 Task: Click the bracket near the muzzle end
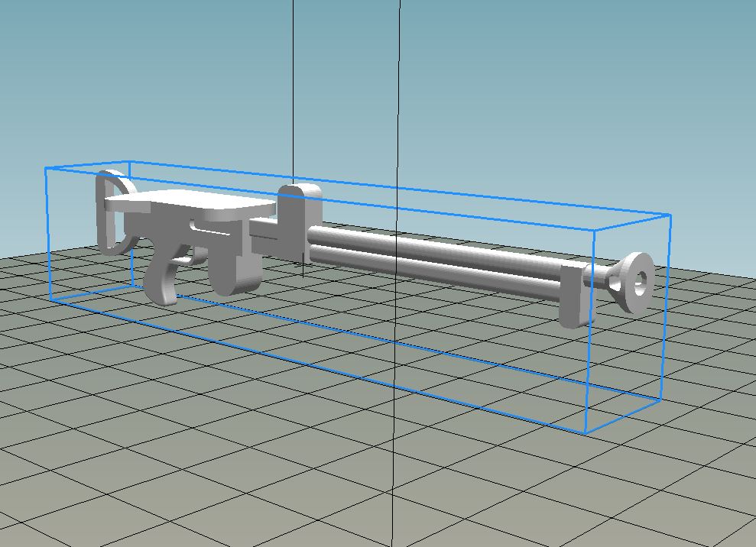coord(576,295)
